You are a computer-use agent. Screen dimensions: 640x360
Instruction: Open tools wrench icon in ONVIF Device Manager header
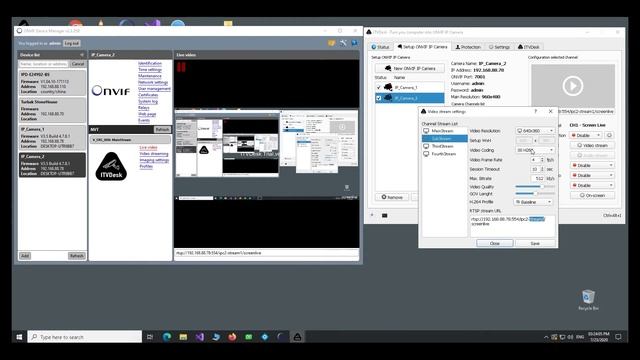coord(343,43)
